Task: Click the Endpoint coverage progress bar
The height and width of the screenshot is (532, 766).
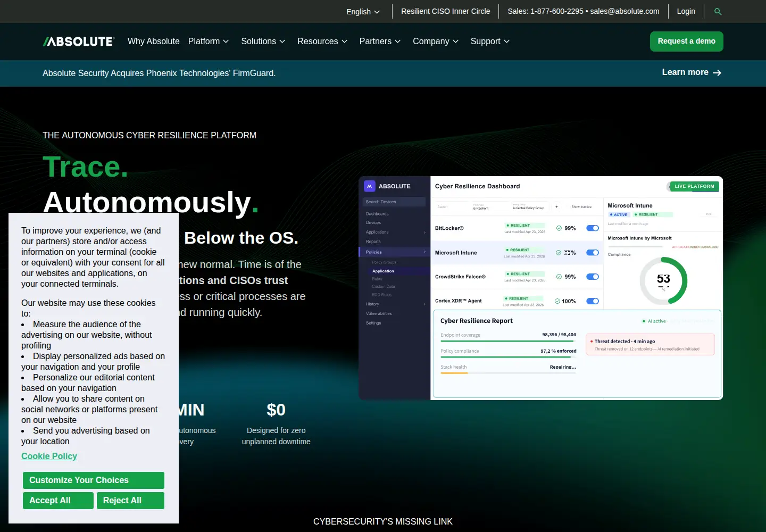Action: pos(508,341)
